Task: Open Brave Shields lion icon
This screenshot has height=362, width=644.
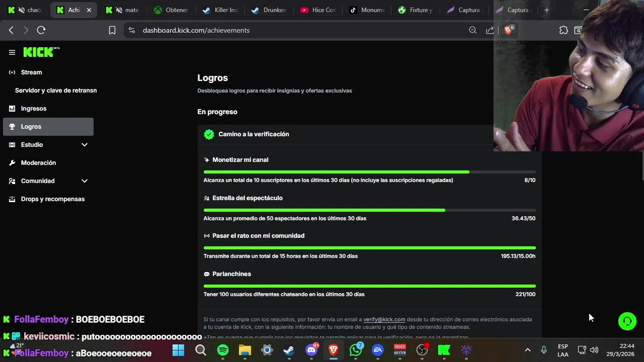Action: (508, 30)
